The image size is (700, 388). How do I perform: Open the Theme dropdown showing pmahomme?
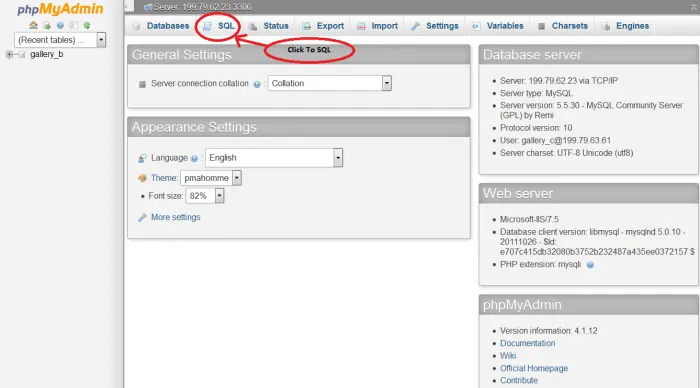(211, 178)
